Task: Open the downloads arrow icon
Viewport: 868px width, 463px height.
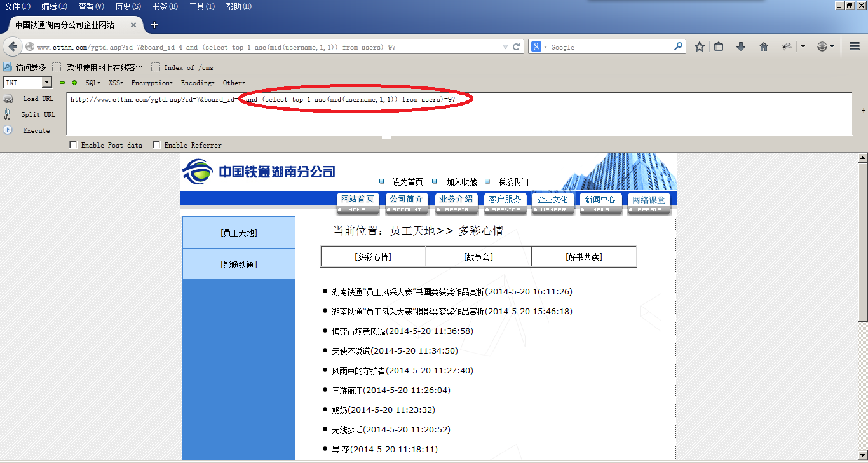Action: pyautogui.click(x=741, y=46)
